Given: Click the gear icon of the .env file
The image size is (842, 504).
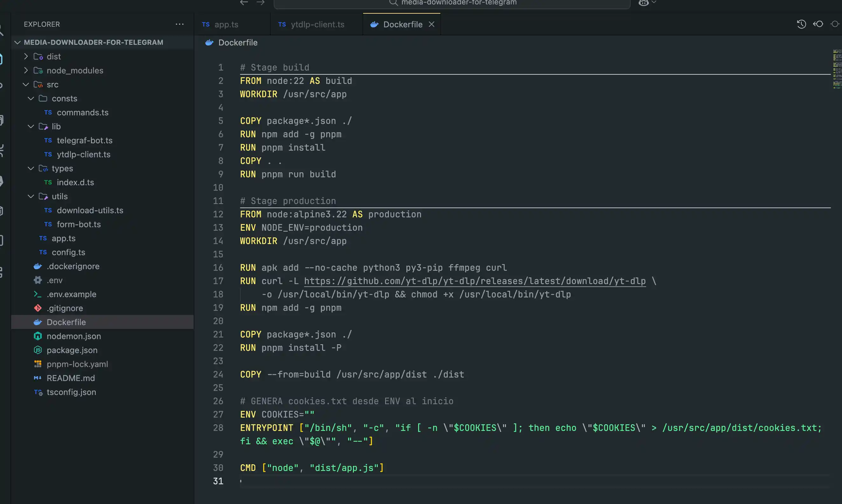Looking at the screenshot, I should coord(38,280).
